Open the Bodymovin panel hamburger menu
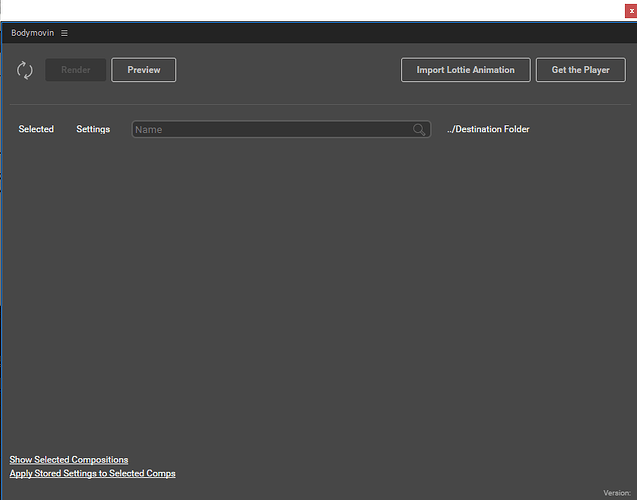The image size is (637, 500). [64, 33]
